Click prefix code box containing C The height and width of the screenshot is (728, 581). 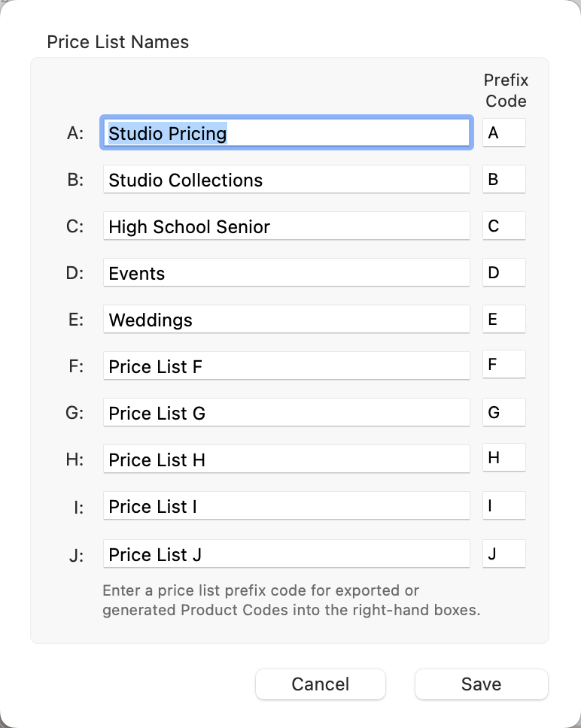(503, 226)
